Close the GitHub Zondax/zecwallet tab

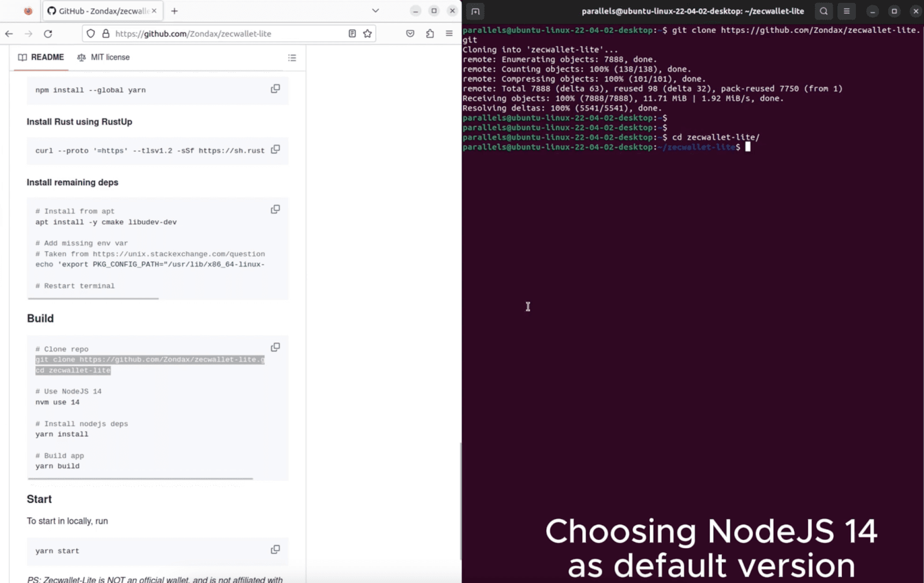click(154, 11)
